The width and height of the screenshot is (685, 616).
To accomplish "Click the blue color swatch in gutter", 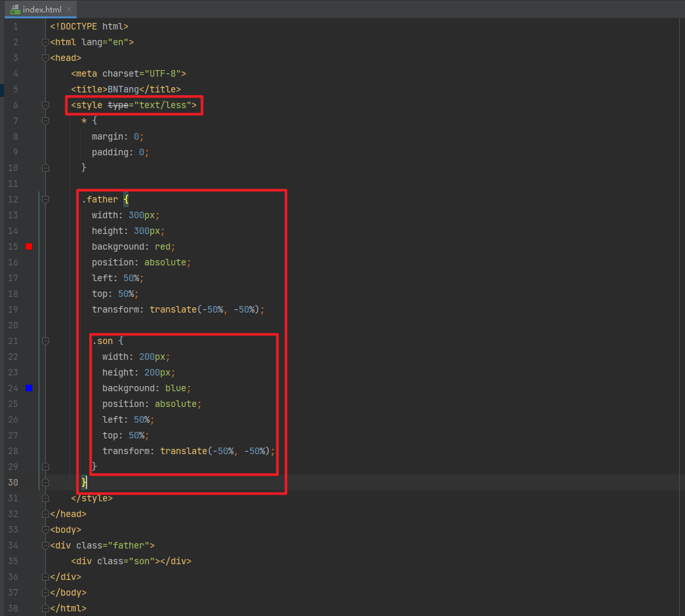I will 29,388.
